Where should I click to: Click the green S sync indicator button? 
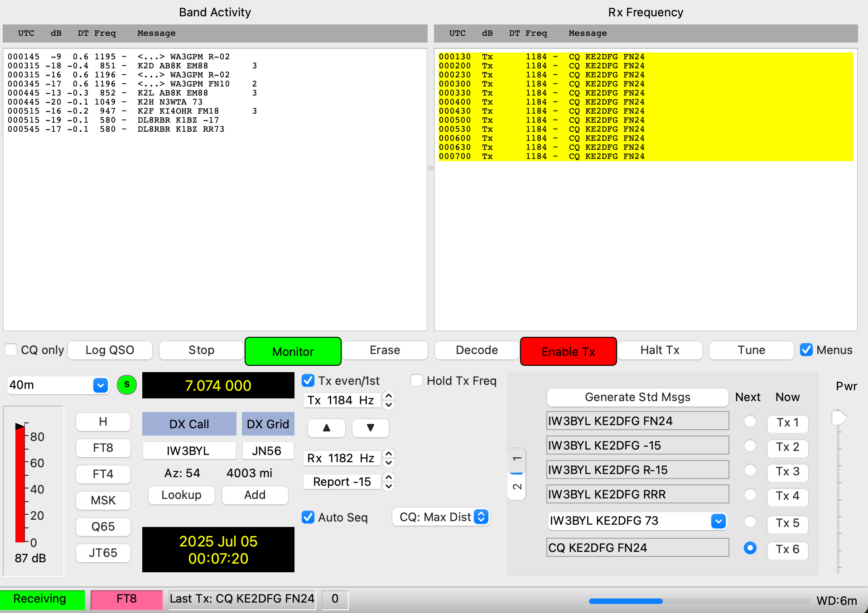click(x=127, y=385)
